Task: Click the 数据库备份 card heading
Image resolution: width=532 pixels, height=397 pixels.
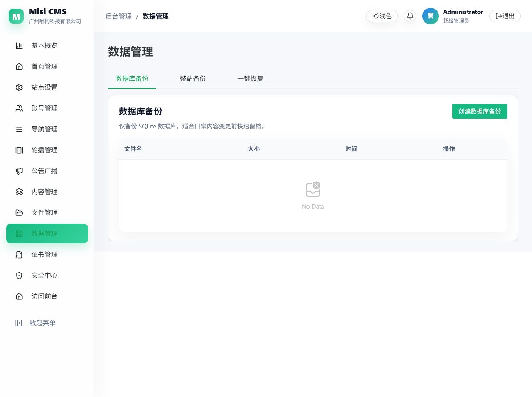Action: (x=141, y=111)
